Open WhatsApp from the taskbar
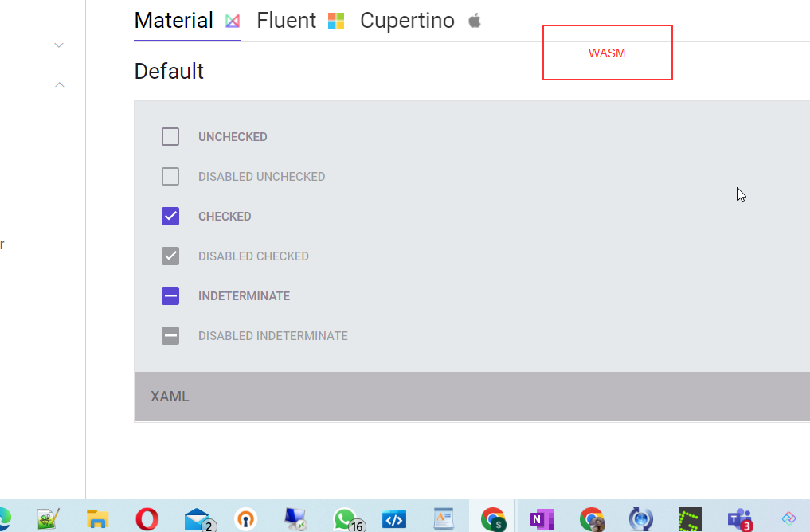 [344, 520]
